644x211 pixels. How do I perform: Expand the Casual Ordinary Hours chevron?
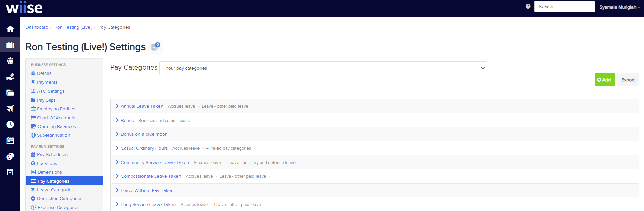click(117, 148)
